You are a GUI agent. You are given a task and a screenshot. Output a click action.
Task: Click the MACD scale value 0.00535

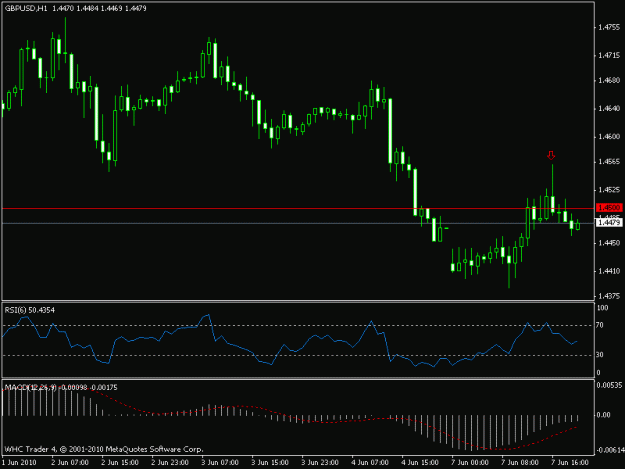[x=609, y=385]
